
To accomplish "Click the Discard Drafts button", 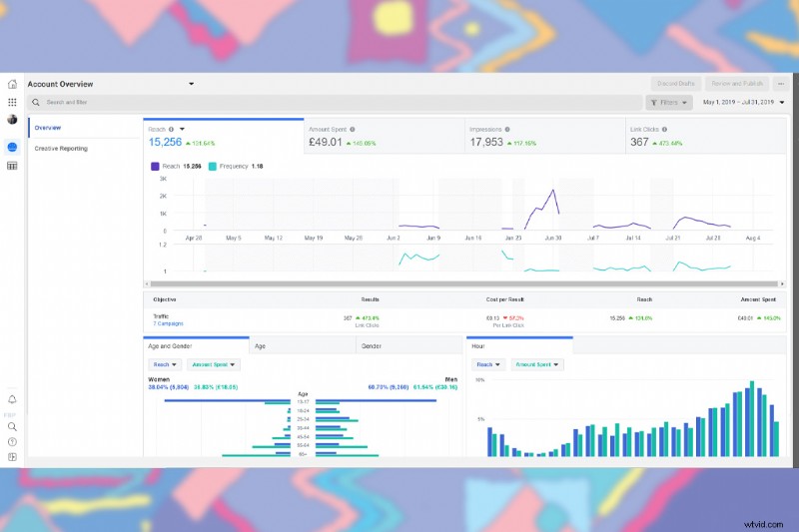I will (676, 84).
